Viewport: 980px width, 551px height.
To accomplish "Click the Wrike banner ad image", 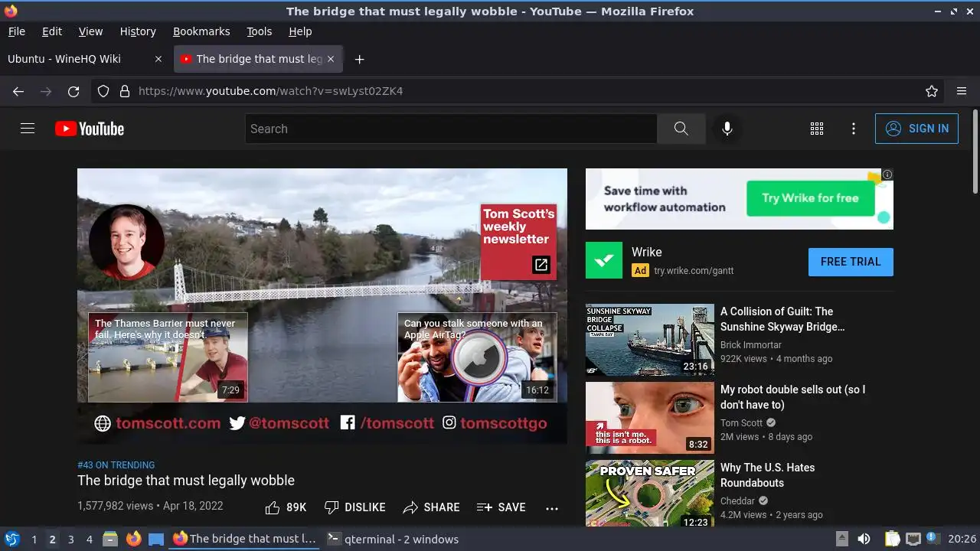I will pyautogui.click(x=739, y=199).
